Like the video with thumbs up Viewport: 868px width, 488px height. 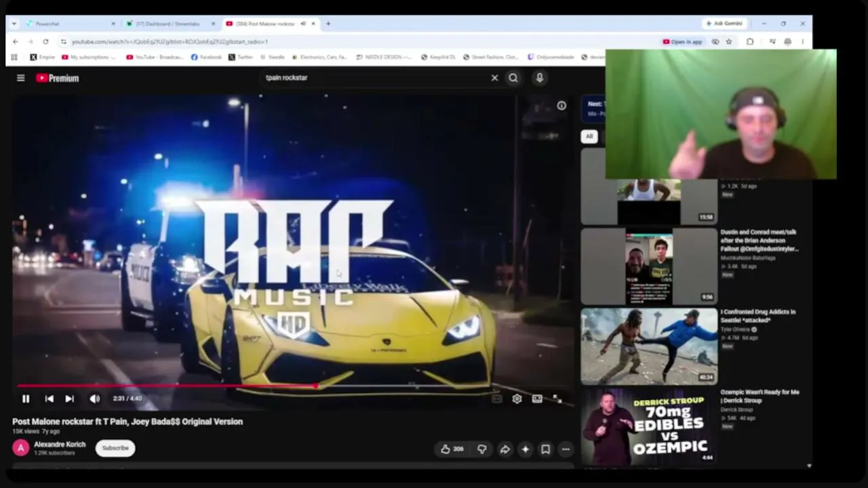(x=452, y=449)
